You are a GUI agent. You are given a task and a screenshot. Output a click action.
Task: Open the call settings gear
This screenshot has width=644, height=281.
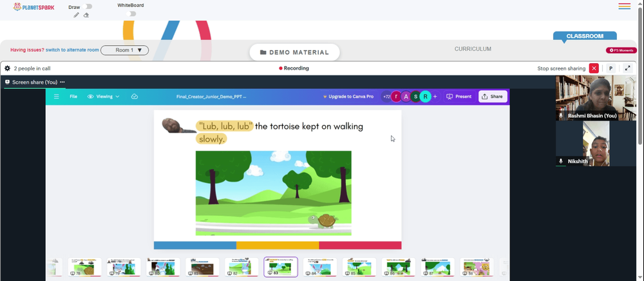click(7, 68)
